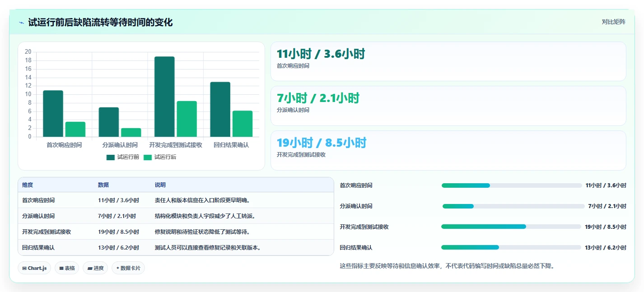This screenshot has height=292, width=644.
Task: Click progress list label 回归结果确认
Action: (356, 248)
